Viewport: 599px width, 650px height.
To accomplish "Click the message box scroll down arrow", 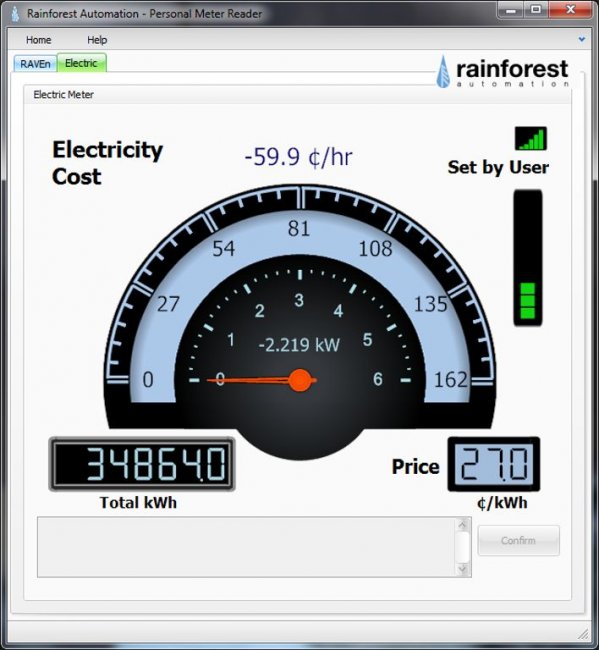I will pyautogui.click(x=463, y=570).
